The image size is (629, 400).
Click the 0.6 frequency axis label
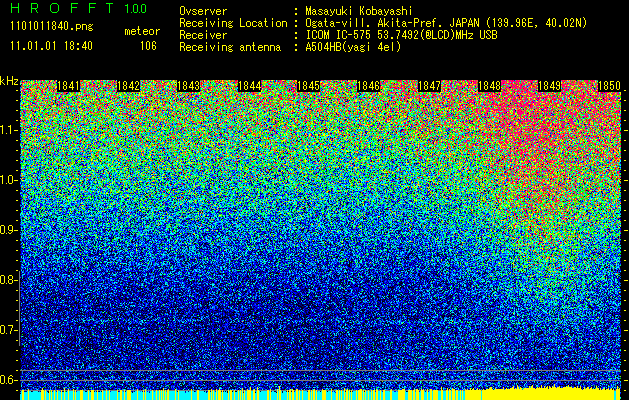click(x=8, y=380)
